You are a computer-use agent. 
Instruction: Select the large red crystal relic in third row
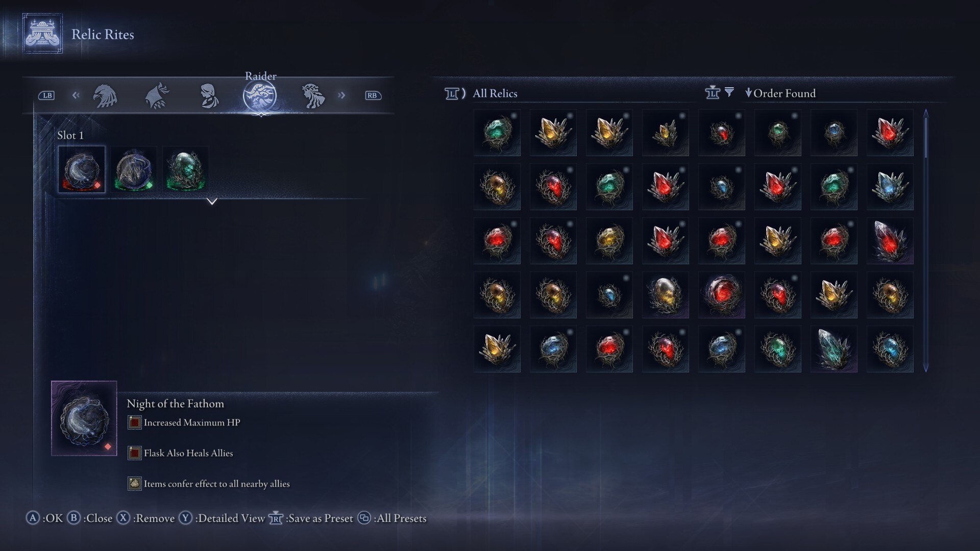890,241
